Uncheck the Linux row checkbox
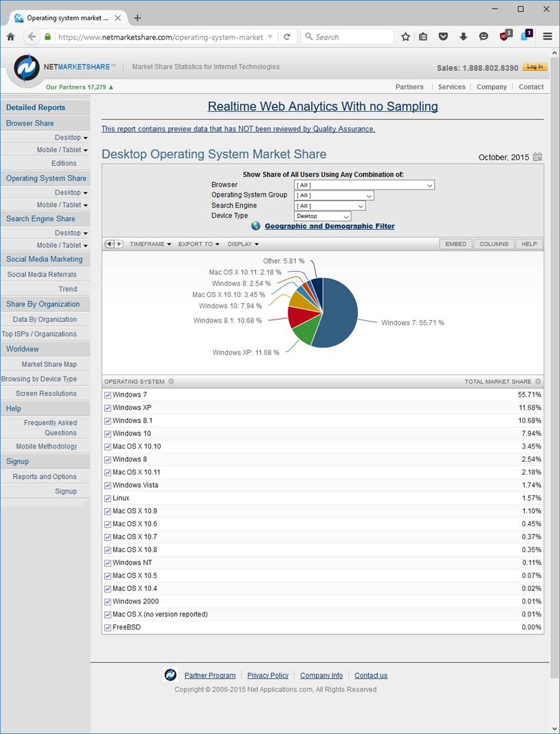 coord(108,499)
